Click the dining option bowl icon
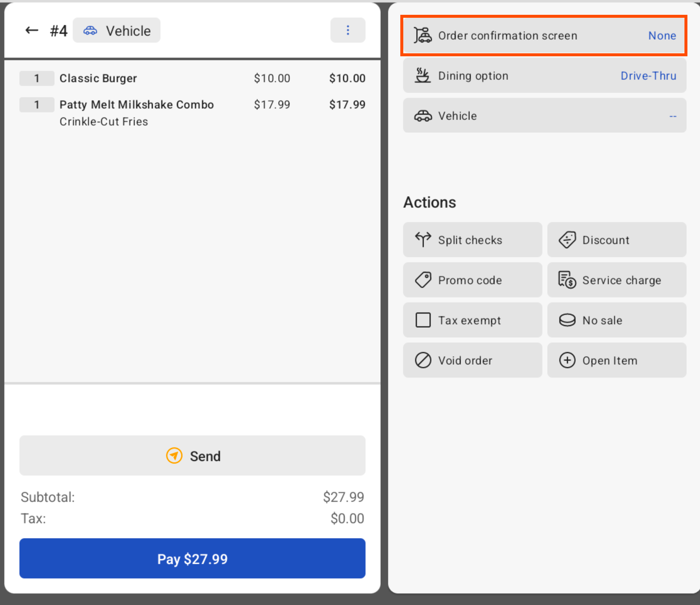Viewport: 700px width, 605px height. point(423,76)
